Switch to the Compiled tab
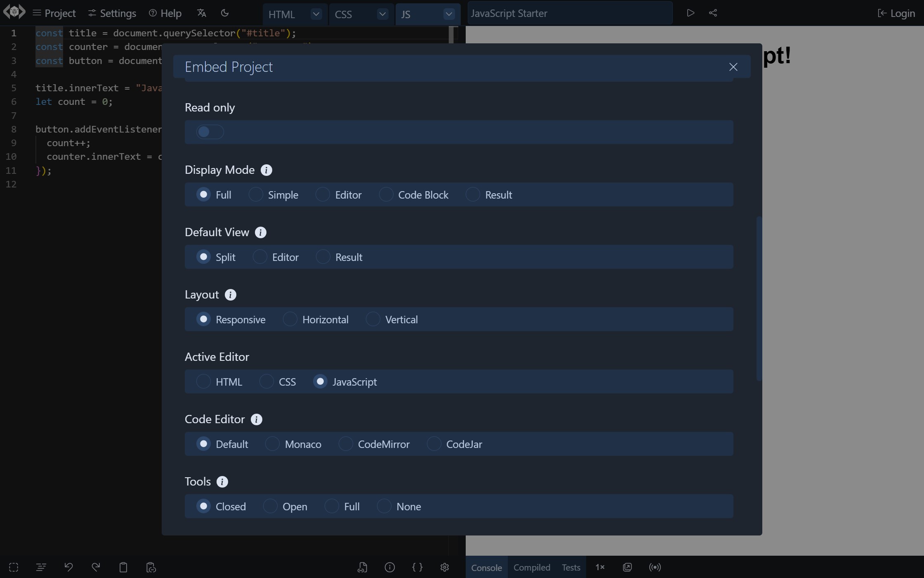Screen dimensions: 924x578 point(532,567)
